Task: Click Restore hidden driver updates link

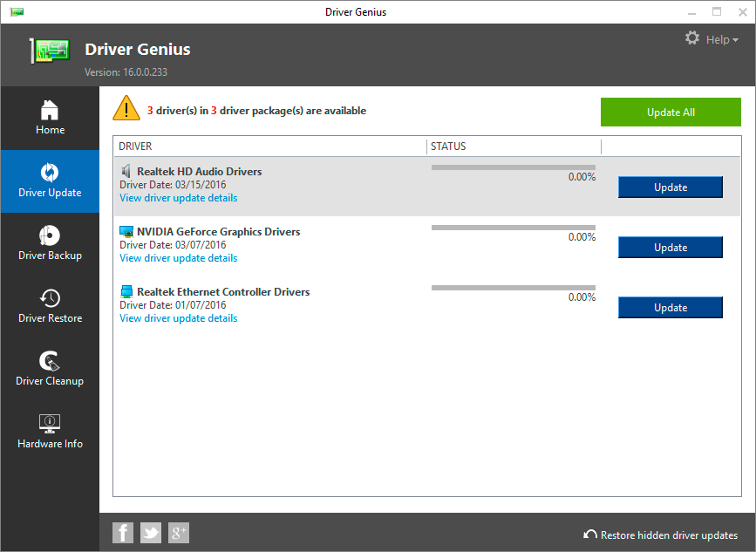Action: (669, 535)
